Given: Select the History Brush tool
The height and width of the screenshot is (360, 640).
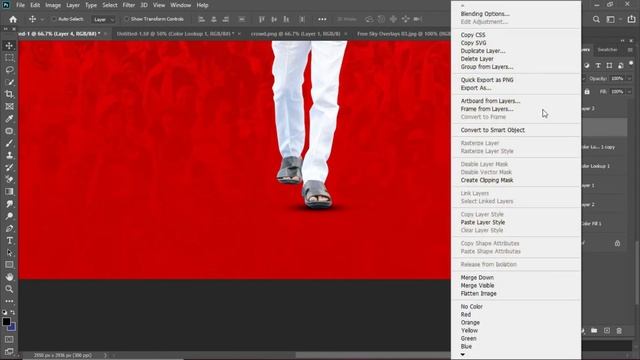Looking at the screenshot, I should pos(9,167).
